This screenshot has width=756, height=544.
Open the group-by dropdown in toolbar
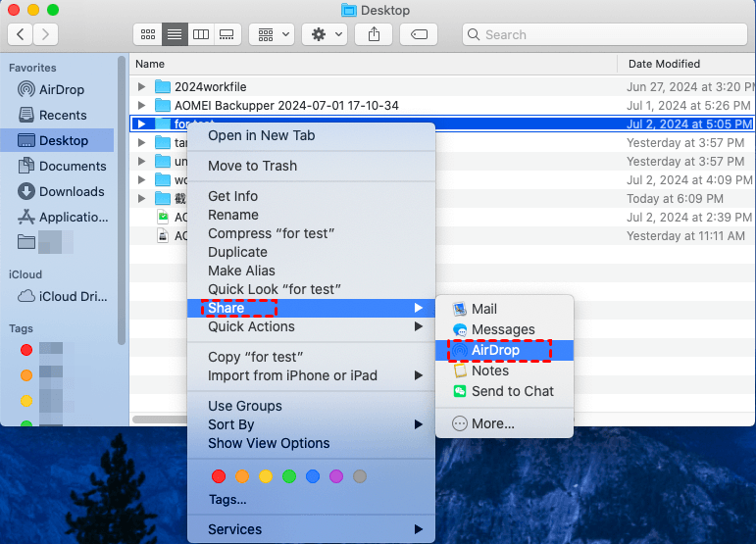pos(272,34)
